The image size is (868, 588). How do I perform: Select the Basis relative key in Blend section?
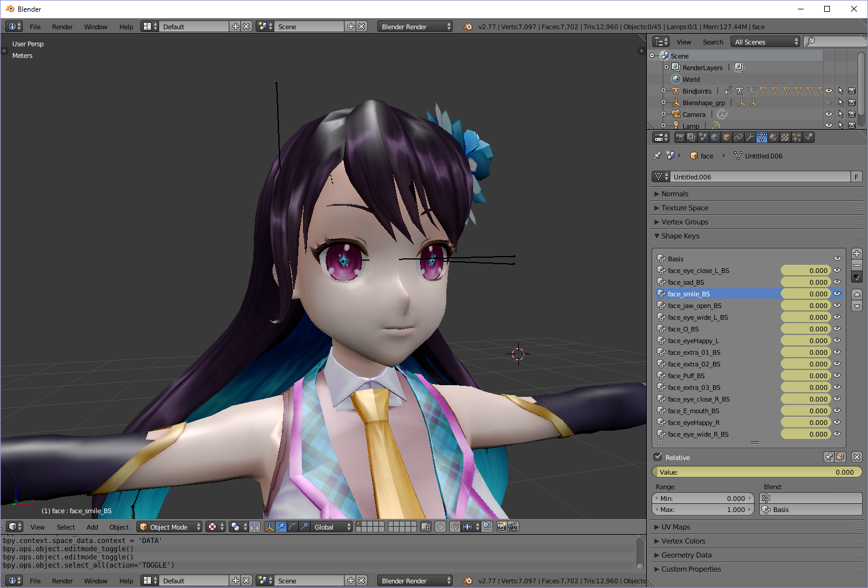coord(811,510)
